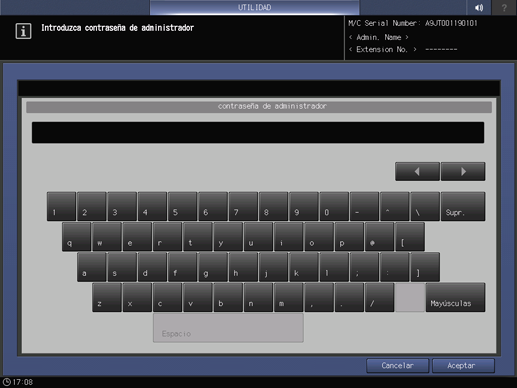
Task: Tap the t key
Action: pyautogui.click(x=198, y=237)
